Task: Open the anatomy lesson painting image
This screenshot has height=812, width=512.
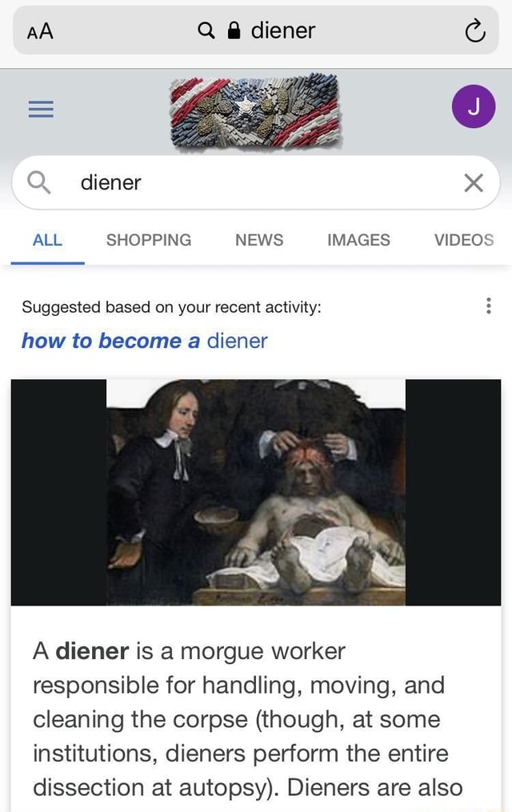Action: pos(256,492)
